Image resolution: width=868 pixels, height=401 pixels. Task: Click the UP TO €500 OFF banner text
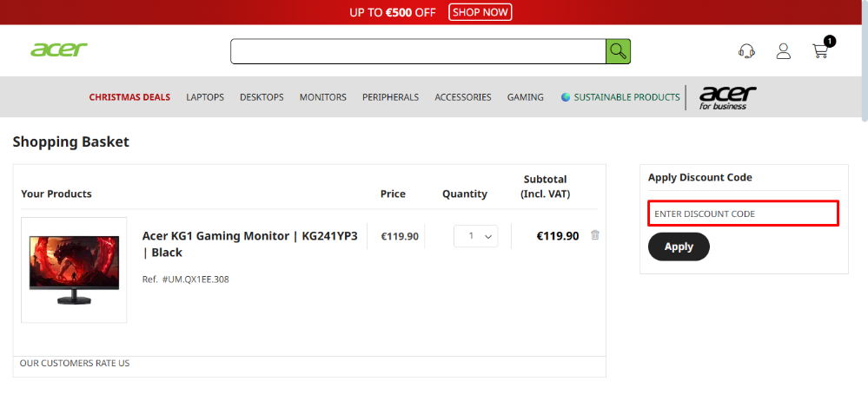point(393,12)
